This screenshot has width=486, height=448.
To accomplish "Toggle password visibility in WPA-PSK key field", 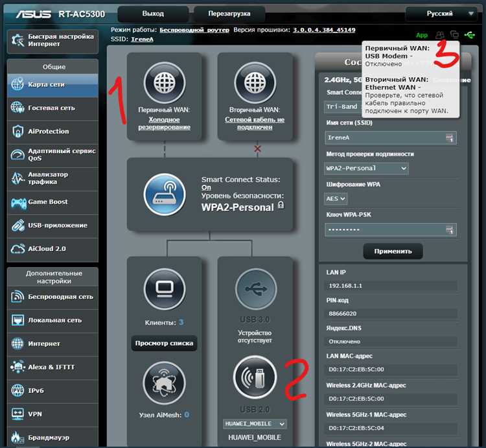I will coord(449,230).
